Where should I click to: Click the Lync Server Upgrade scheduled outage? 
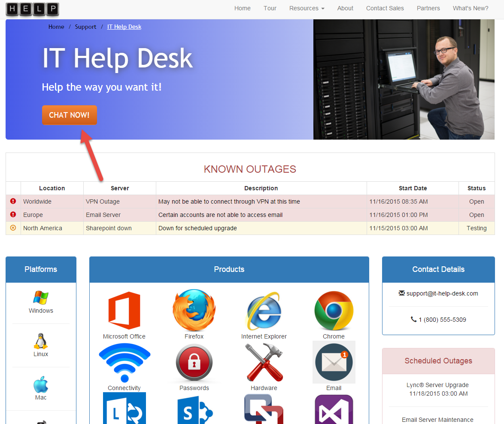tap(438, 389)
